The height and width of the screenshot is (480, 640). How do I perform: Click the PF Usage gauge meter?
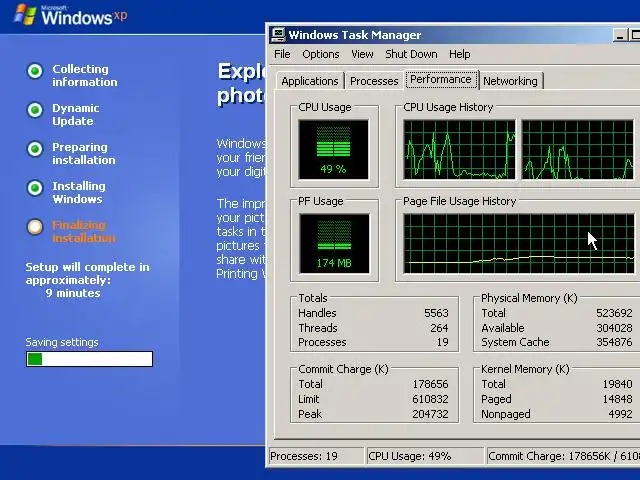[334, 244]
